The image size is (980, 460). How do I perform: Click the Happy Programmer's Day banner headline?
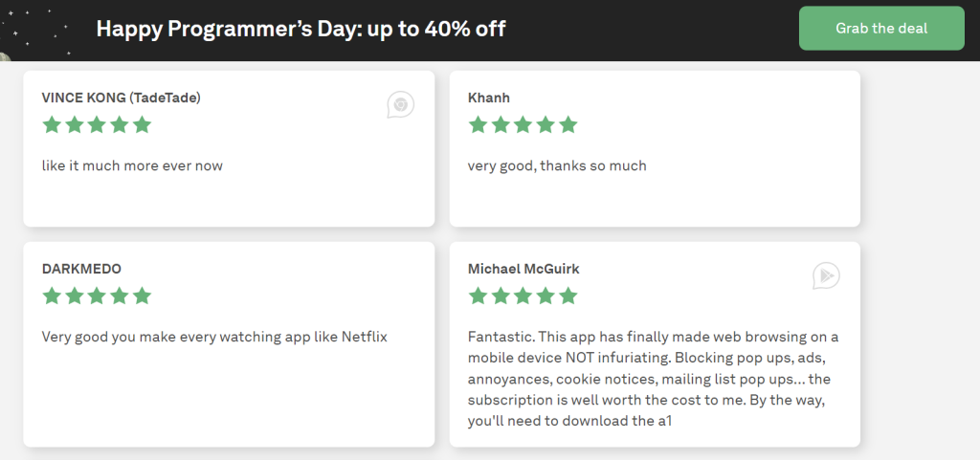pyautogui.click(x=301, y=29)
